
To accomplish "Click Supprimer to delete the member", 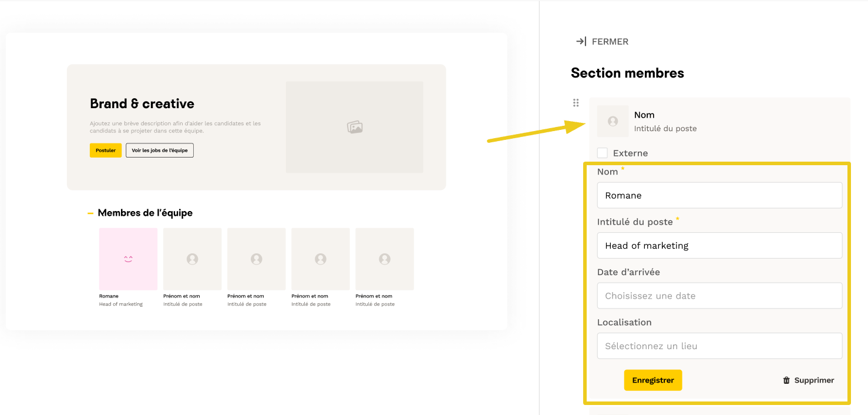I will point(813,380).
